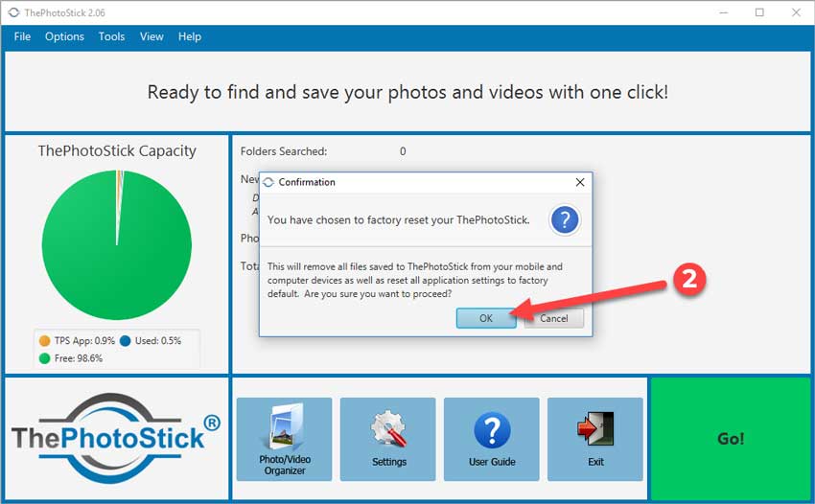Click the factory reset message in the dialog
This screenshot has width=815, height=504.
coord(399,220)
